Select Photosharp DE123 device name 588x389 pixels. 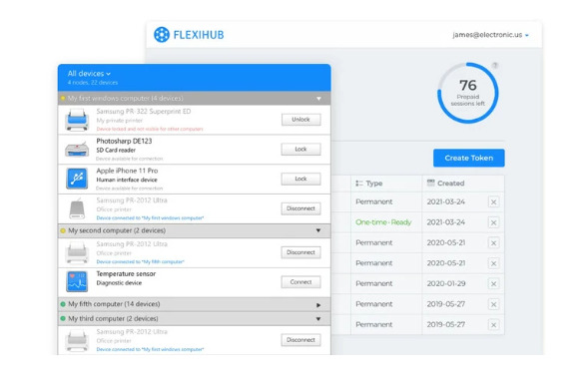pos(124,141)
